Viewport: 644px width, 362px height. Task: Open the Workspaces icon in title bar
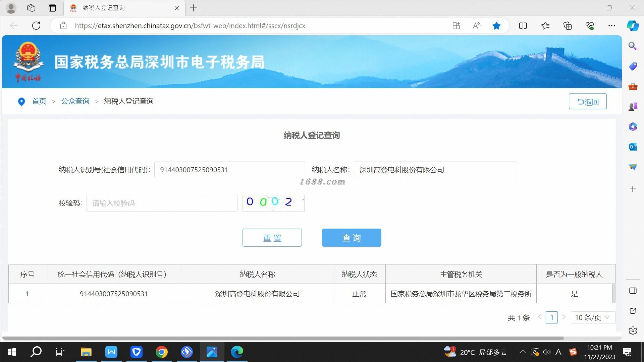(31, 8)
